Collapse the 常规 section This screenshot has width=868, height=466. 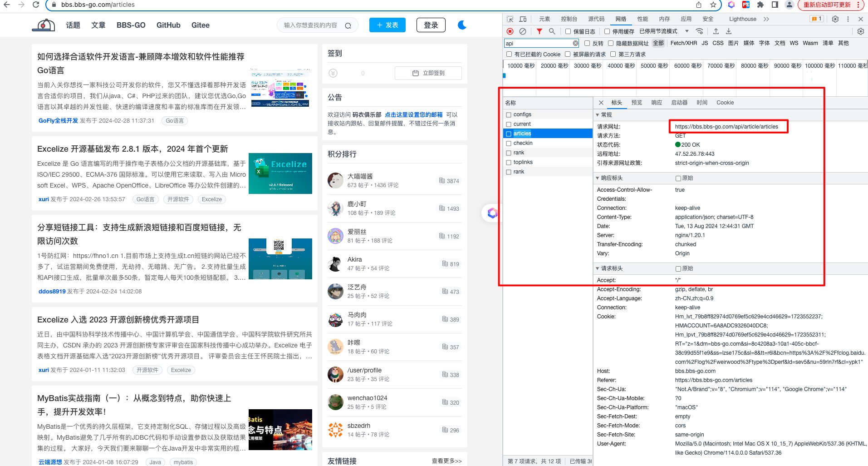[598, 115]
